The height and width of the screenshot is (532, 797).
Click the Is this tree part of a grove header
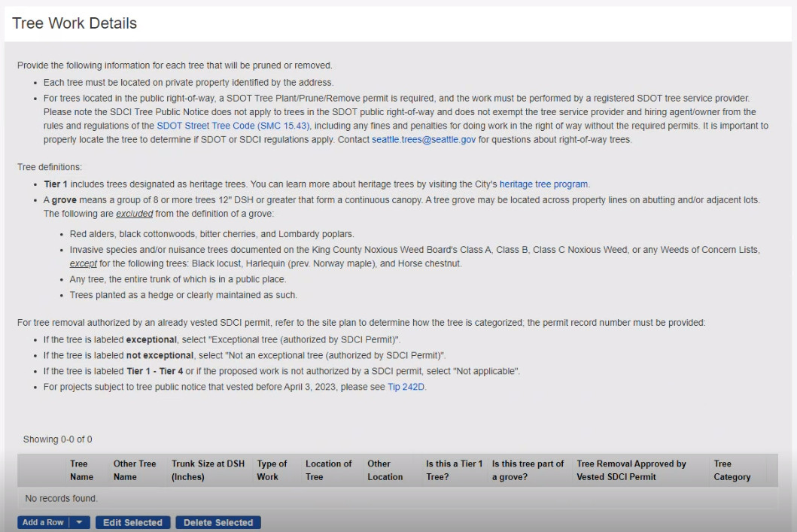528,470
